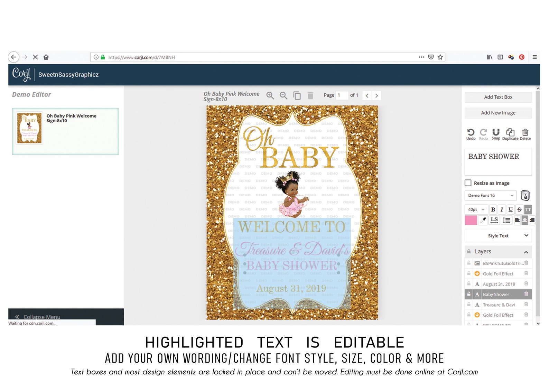Toggle Underline formatting

[x=510, y=209]
